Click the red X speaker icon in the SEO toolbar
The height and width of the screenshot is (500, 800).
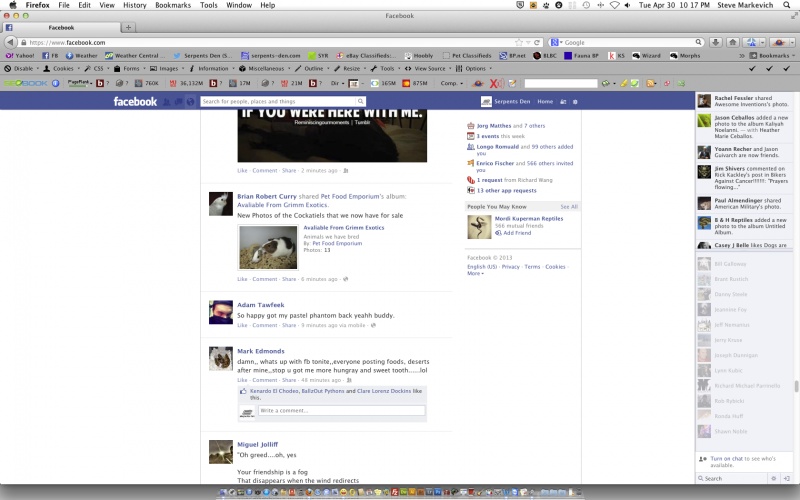coord(496,83)
